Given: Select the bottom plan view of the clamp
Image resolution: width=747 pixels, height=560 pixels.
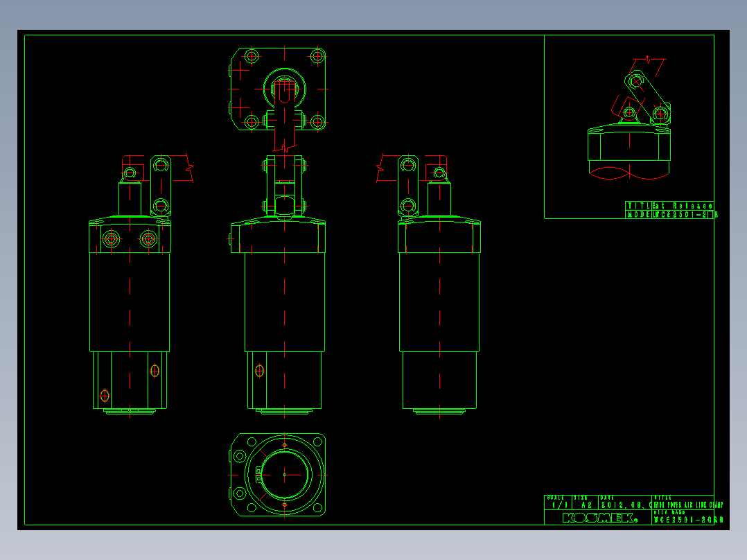Looking at the screenshot, I should (x=278, y=475).
